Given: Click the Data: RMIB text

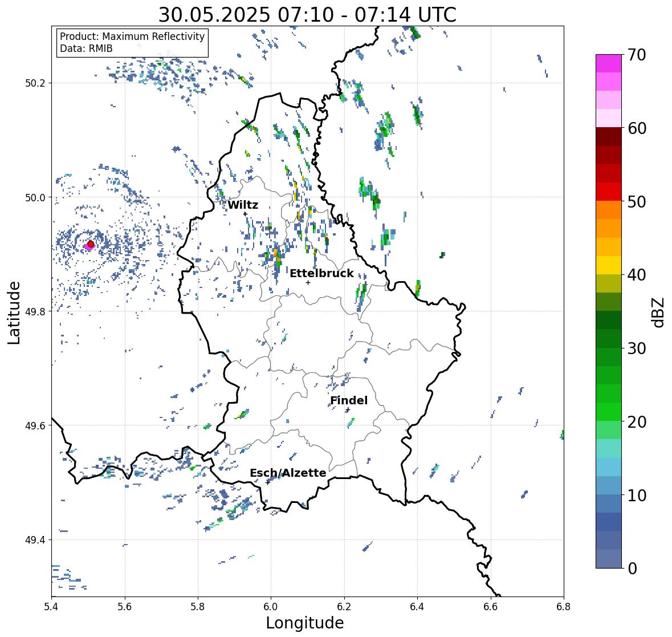Looking at the screenshot, I should pos(86,48).
